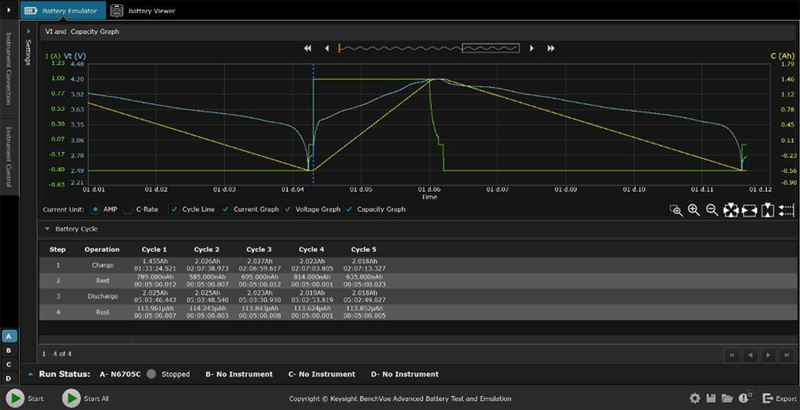Select channel B in the sidebar

9,351
